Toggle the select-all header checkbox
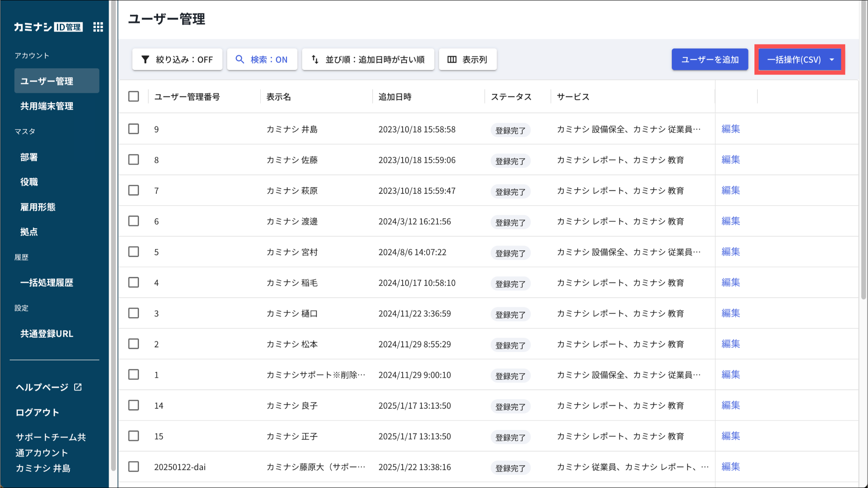868x488 pixels. 134,97
